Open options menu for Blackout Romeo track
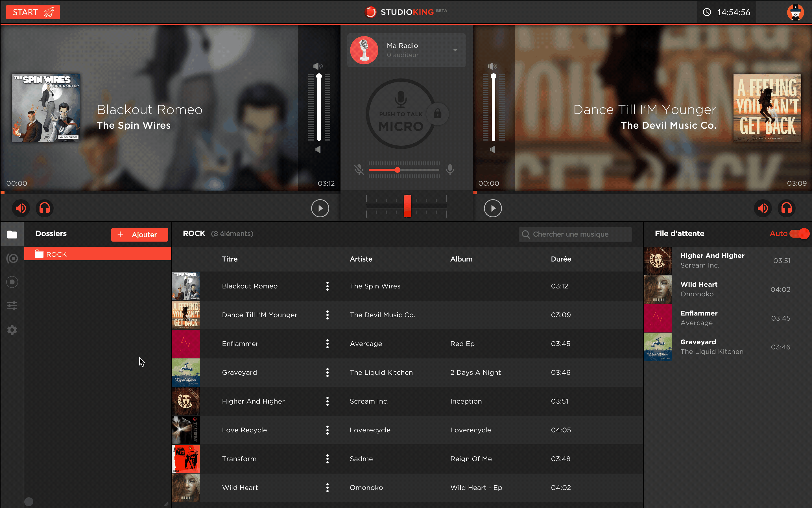 328,286
